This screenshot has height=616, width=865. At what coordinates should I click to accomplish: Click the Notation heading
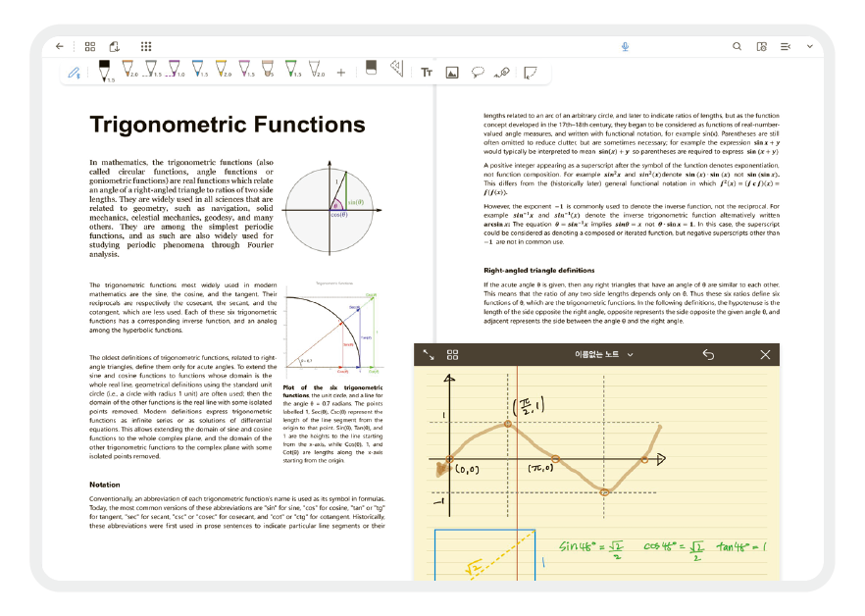click(x=105, y=485)
